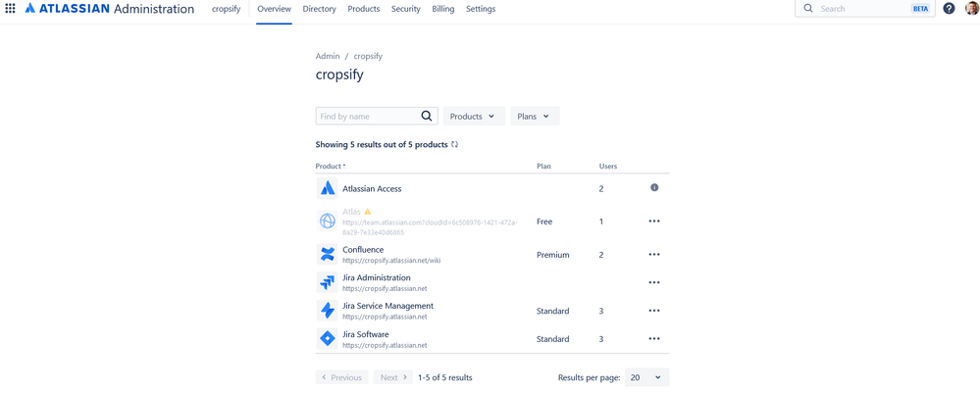The image size is (980, 393).
Task: Click the Jira Software product name
Action: (366, 334)
